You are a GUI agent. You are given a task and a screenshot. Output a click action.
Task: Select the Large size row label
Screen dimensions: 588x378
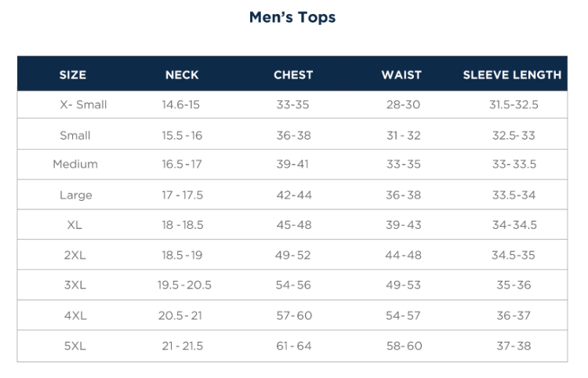[76, 195]
